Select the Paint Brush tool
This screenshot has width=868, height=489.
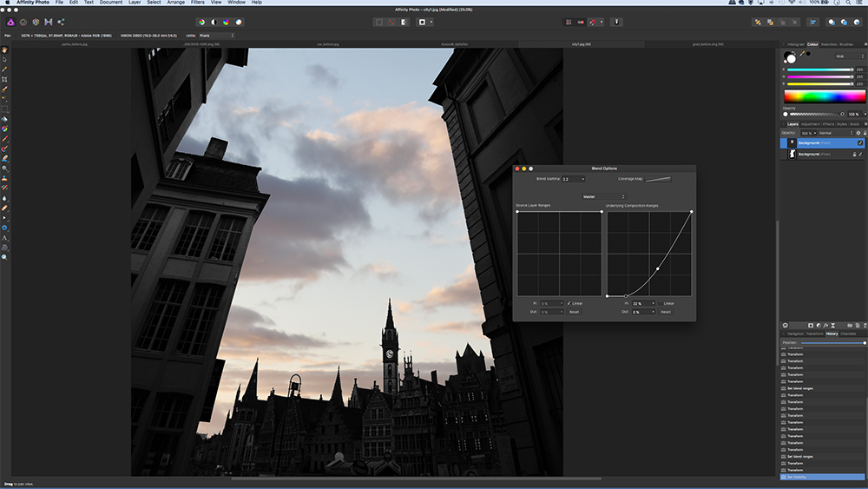pos(4,139)
